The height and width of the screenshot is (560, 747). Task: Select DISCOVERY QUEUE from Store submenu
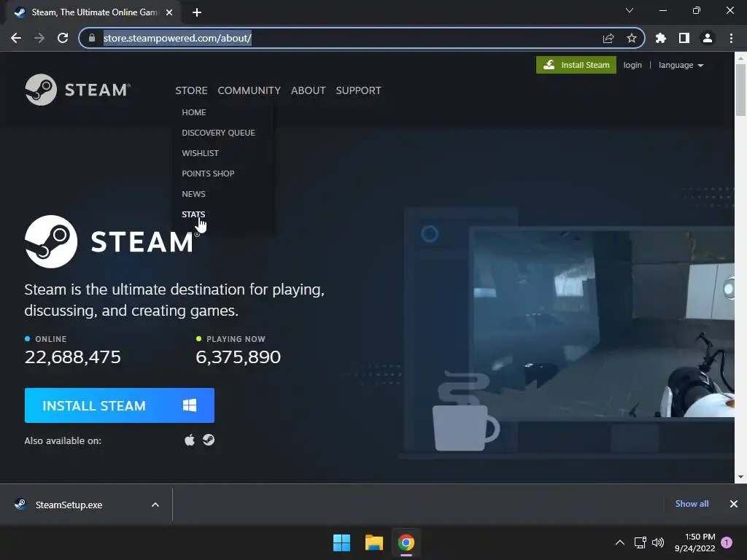click(218, 133)
